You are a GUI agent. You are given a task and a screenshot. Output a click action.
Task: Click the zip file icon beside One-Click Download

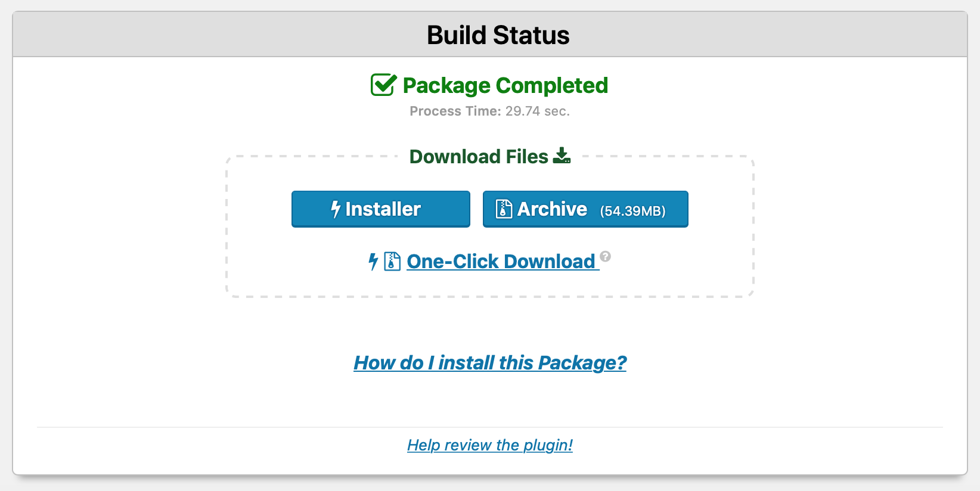coord(392,262)
